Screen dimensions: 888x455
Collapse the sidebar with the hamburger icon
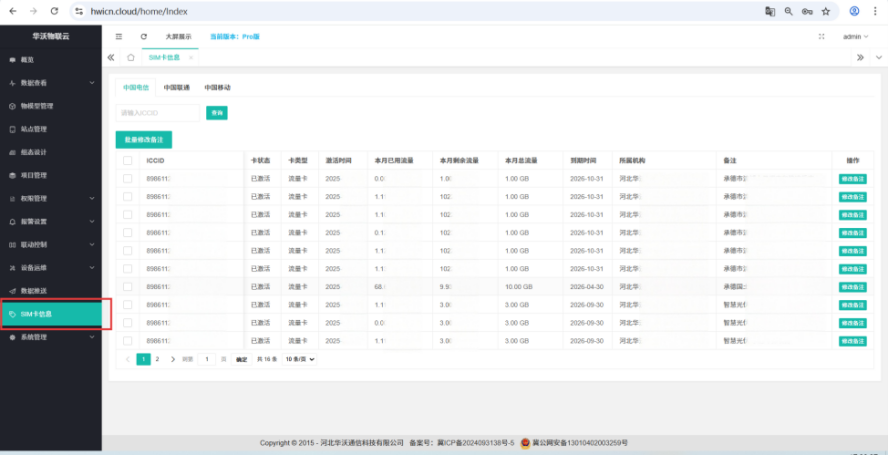point(119,36)
